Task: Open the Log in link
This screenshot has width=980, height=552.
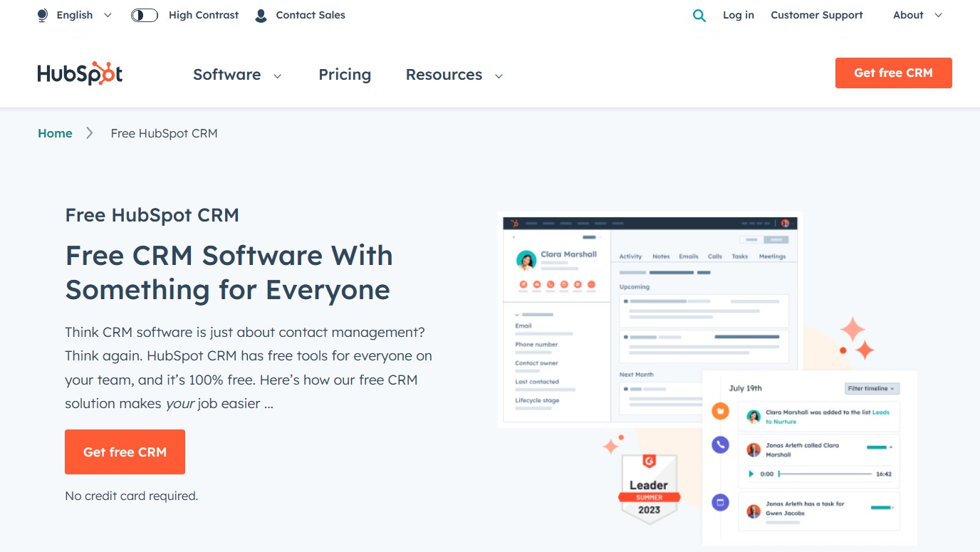Action: 739,15
